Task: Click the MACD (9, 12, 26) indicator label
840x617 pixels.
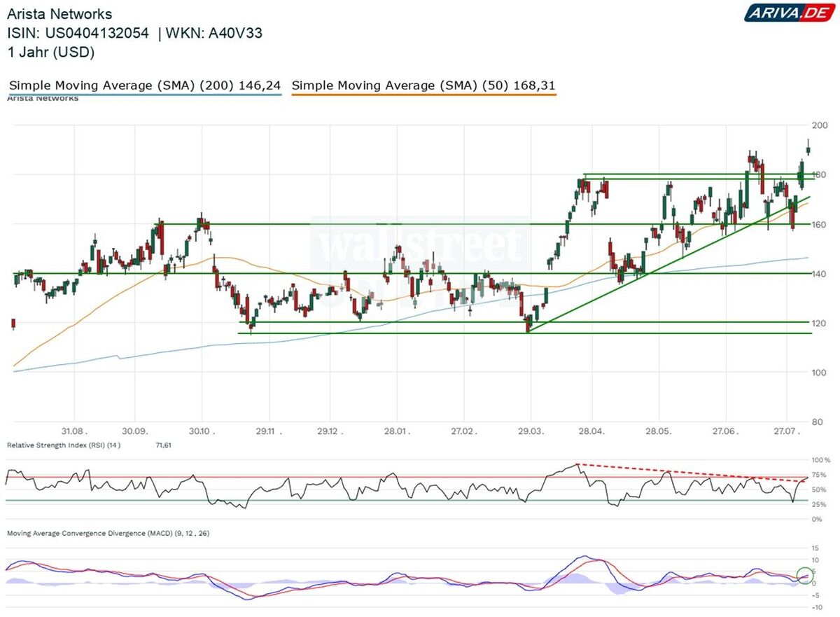Action: (x=108, y=534)
